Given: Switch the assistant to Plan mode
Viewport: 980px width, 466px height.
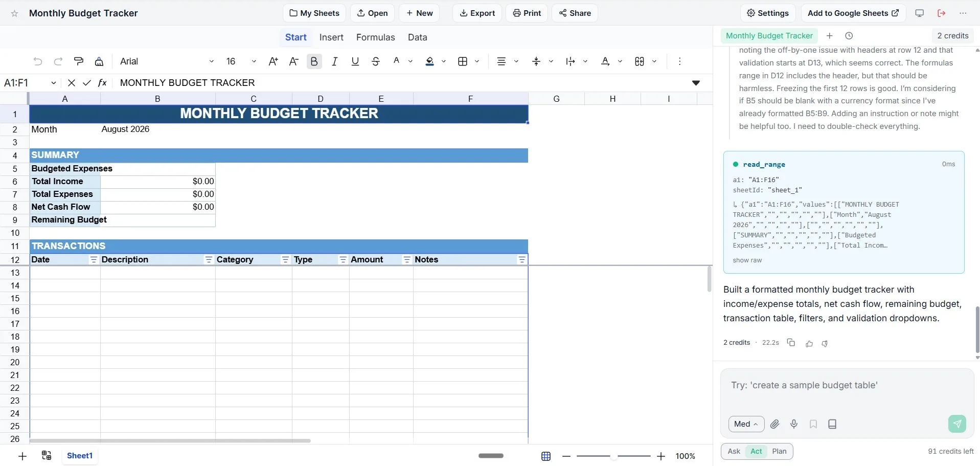Looking at the screenshot, I should click(x=780, y=451).
